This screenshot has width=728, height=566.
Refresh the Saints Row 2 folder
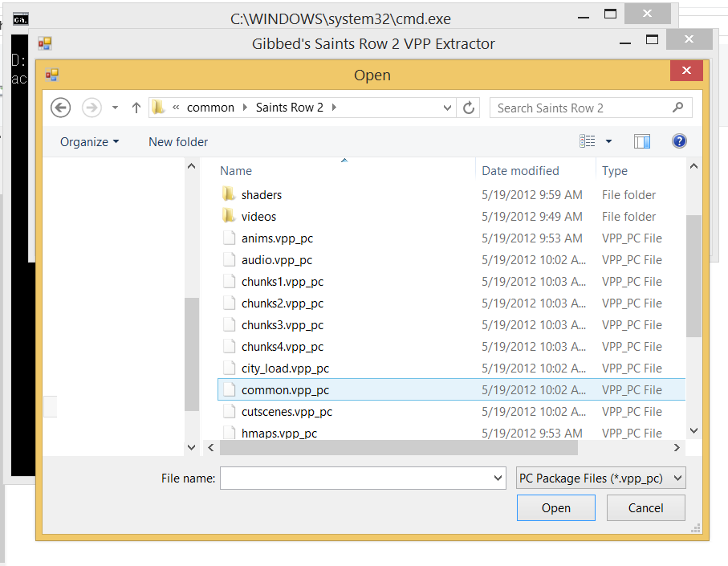click(x=469, y=108)
